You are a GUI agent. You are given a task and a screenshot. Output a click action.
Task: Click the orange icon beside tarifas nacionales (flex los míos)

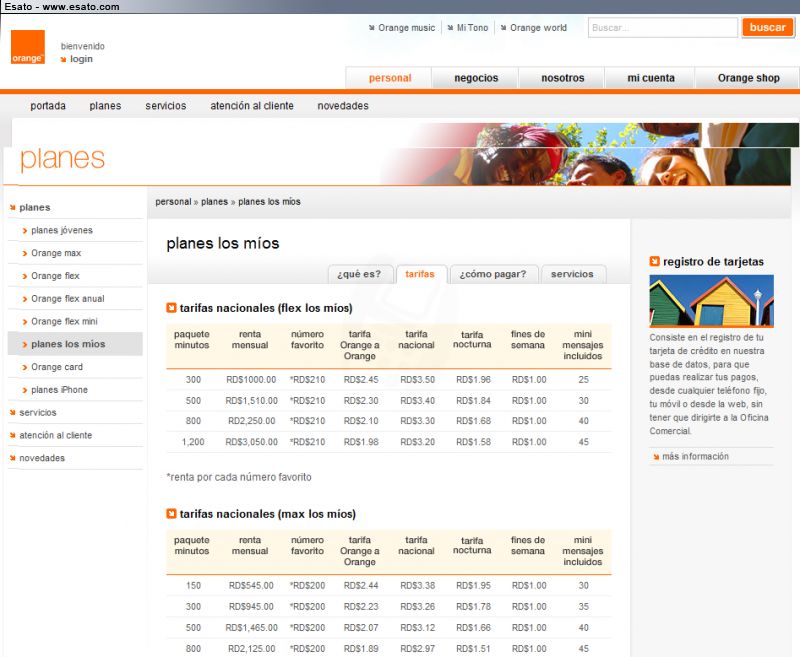pyautogui.click(x=171, y=308)
